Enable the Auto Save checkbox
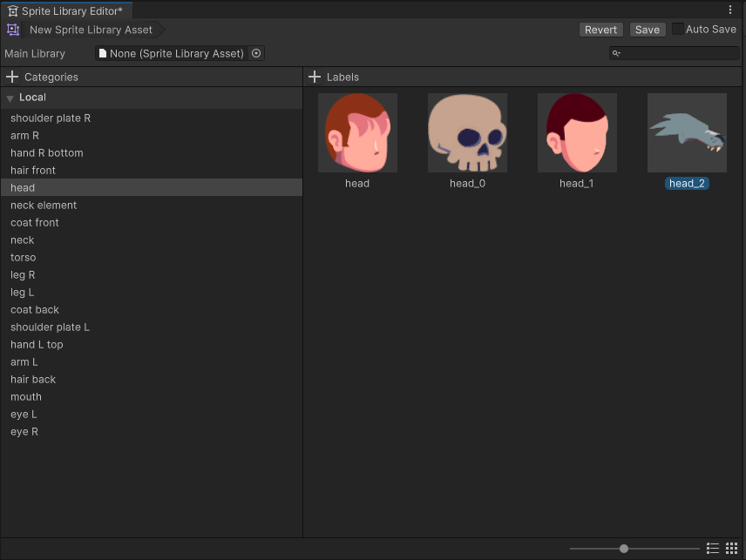 coord(678,30)
